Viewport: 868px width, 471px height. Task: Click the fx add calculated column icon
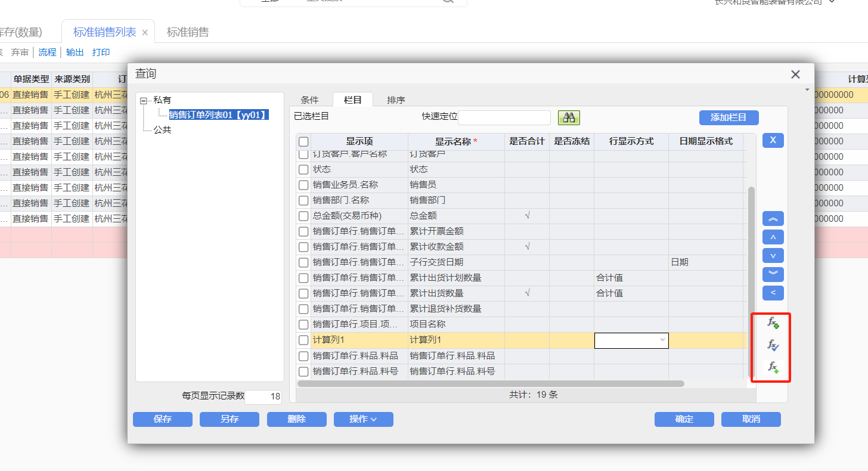pyautogui.click(x=773, y=323)
